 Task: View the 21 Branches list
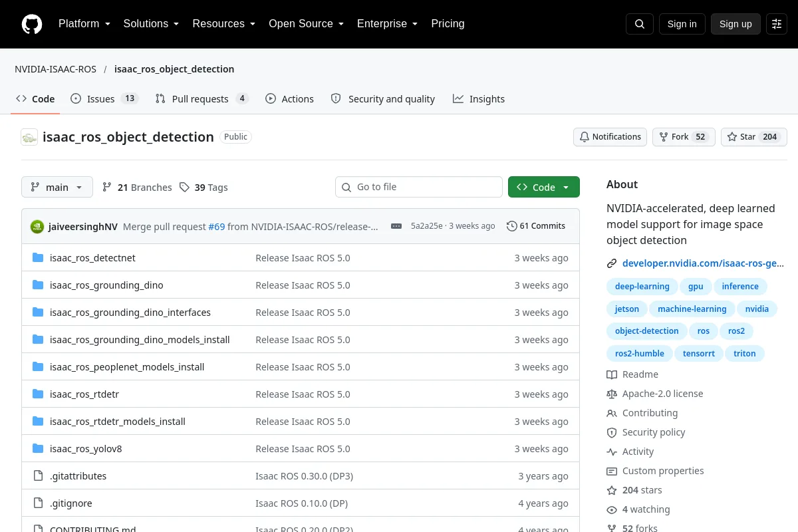pyautogui.click(x=137, y=188)
